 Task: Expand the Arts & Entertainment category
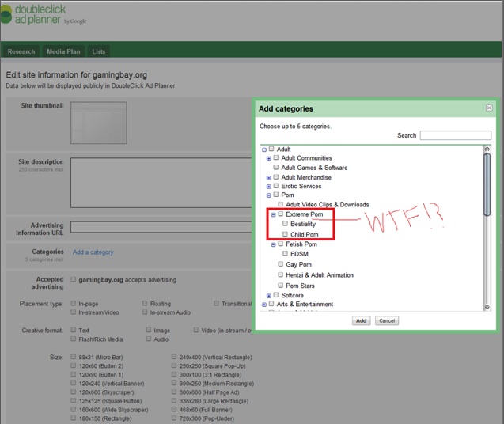pos(264,305)
